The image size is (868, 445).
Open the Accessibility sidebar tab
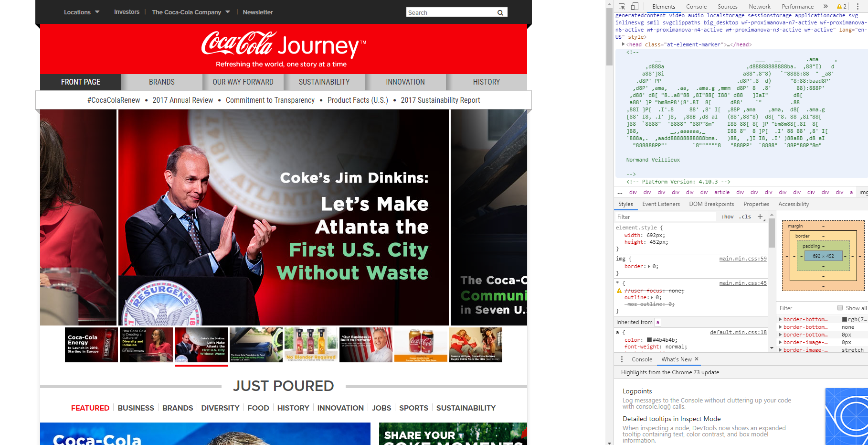794,204
